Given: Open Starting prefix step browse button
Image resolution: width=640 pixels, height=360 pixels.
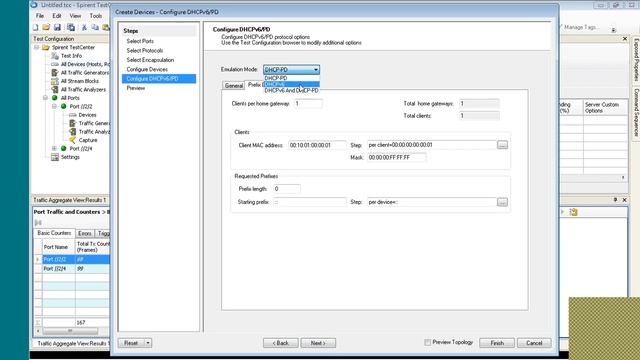Looking at the screenshot, I should 502,202.
